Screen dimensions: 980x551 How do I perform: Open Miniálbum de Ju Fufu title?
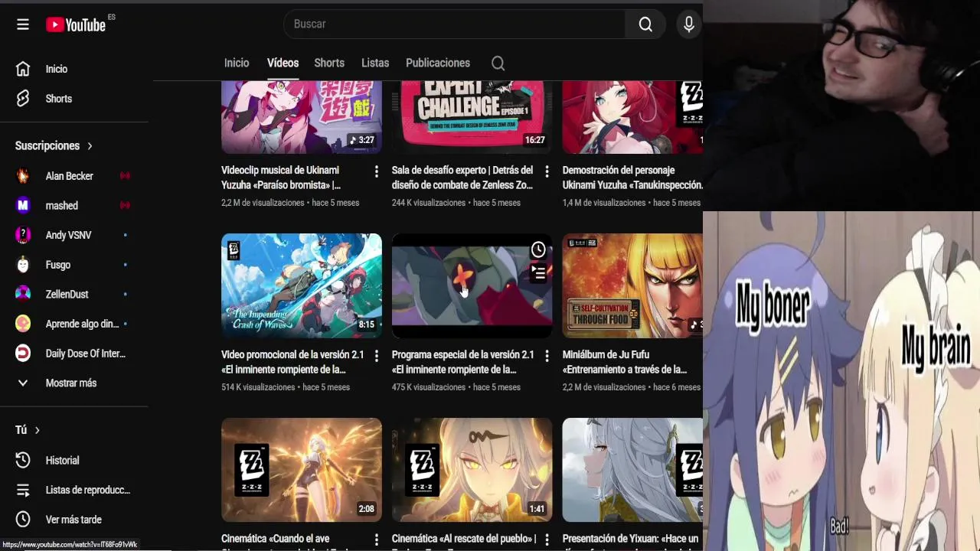coord(625,362)
